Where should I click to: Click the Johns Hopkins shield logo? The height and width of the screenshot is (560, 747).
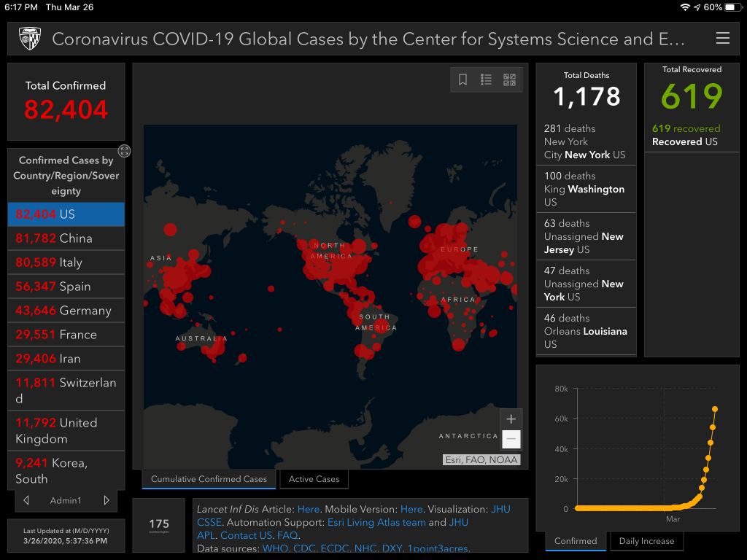click(x=30, y=39)
